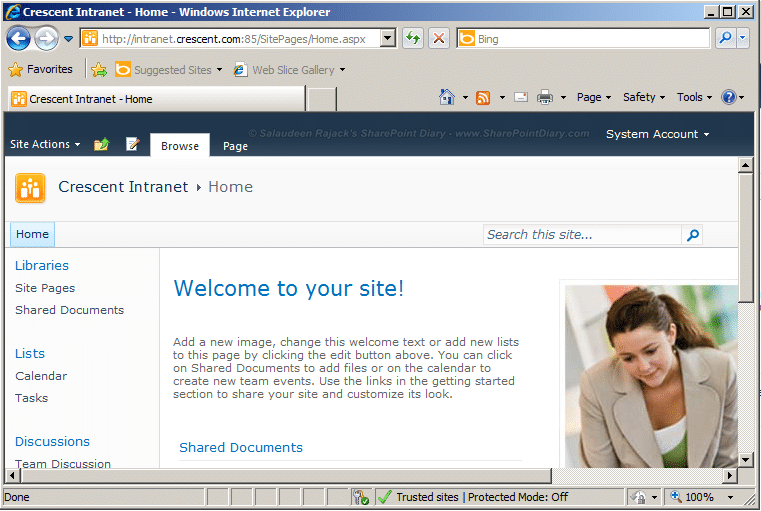761x511 pixels.
Task: Stop loading with the red X icon
Action: point(439,38)
